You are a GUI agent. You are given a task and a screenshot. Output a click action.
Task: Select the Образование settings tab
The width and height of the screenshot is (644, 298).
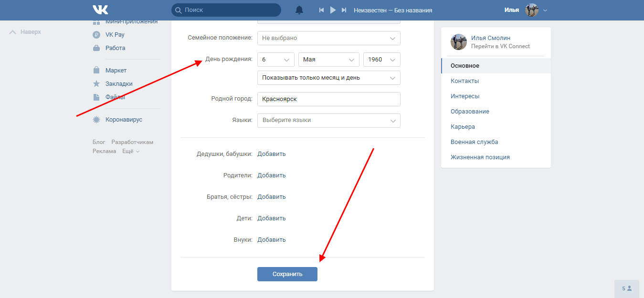[x=496, y=112]
